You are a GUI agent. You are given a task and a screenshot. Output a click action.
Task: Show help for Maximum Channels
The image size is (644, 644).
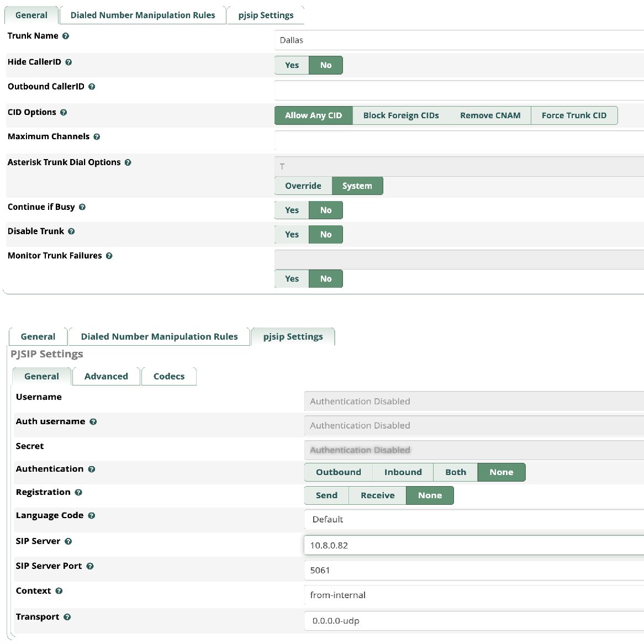(x=97, y=137)
